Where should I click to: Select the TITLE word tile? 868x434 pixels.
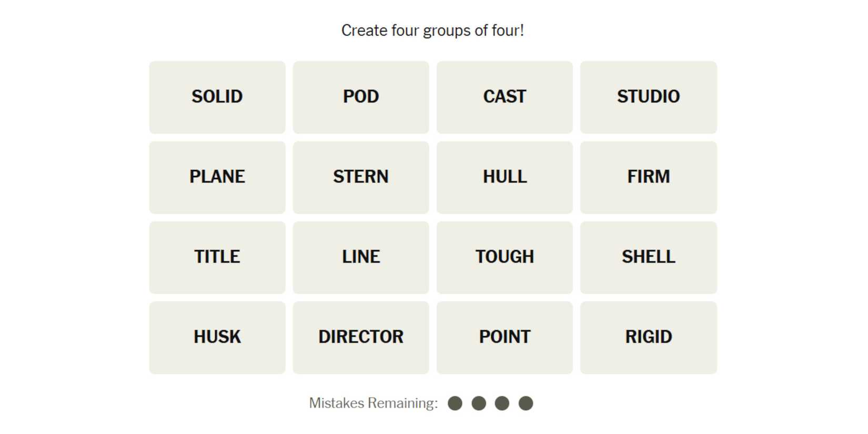pos(217,258)
